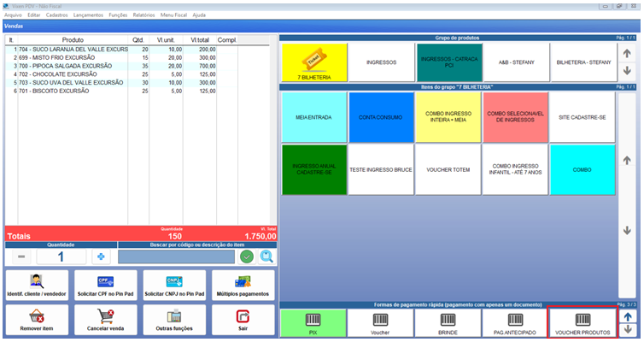This screenshot has width=644, height=342.
Task: Select the 7 BILHETERIA product group
Action: pos(313,62)
